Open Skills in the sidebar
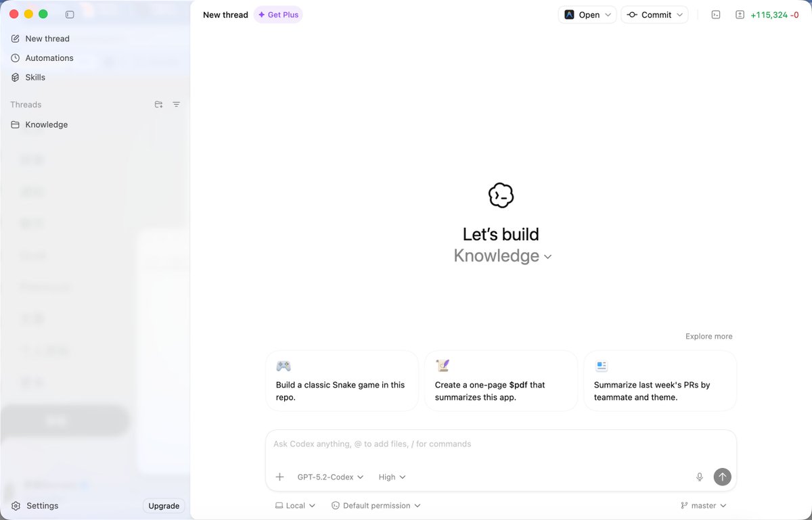812x520 pixels. [x=35, y=77]
